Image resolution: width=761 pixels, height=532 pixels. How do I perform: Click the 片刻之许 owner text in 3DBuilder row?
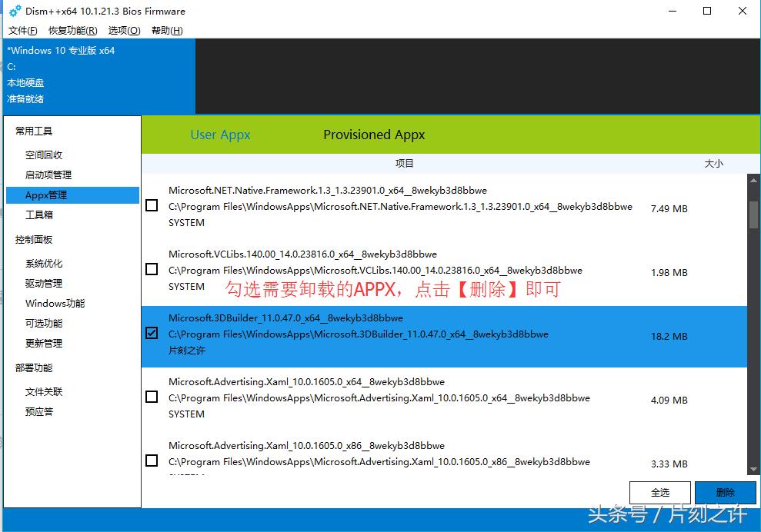pos(187,350)
